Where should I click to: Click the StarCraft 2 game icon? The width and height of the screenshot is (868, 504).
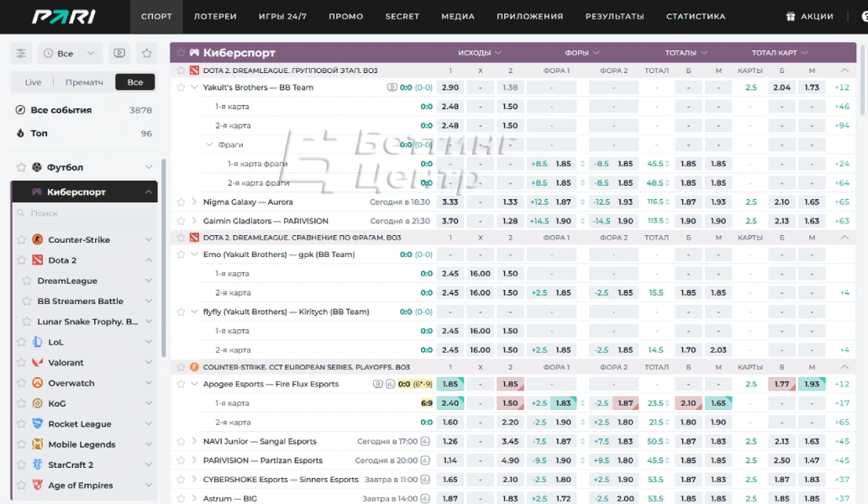[38, 465]
